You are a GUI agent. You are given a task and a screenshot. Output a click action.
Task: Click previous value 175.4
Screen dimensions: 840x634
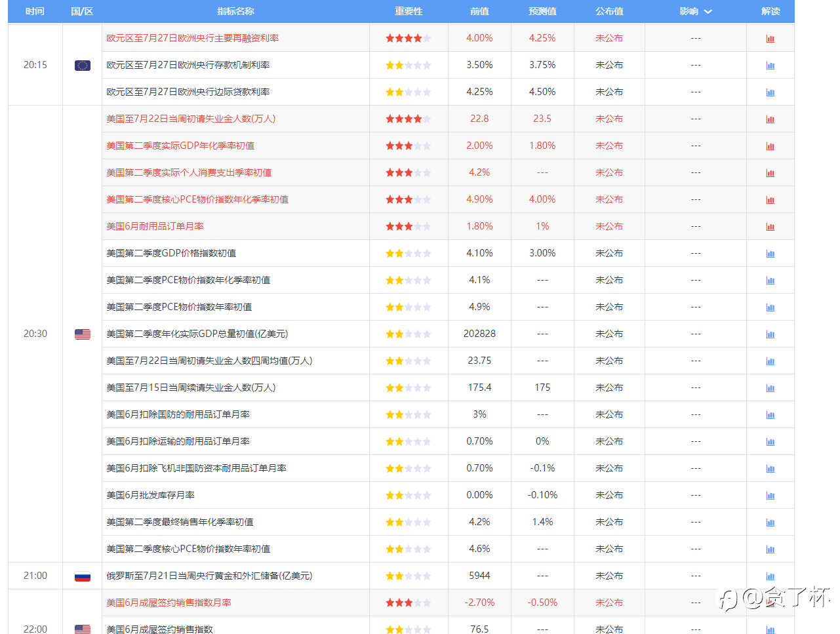pos(479,387)
